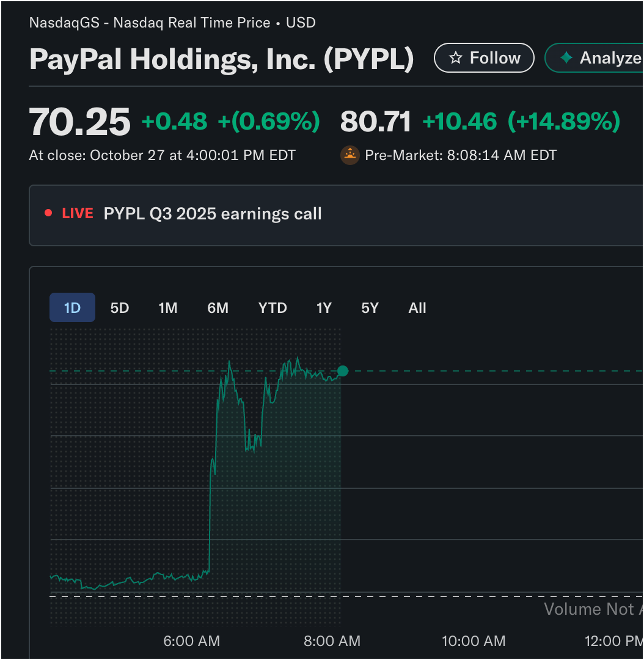
Task: Select the 1D chart range tab
Action: pos(72,307)
